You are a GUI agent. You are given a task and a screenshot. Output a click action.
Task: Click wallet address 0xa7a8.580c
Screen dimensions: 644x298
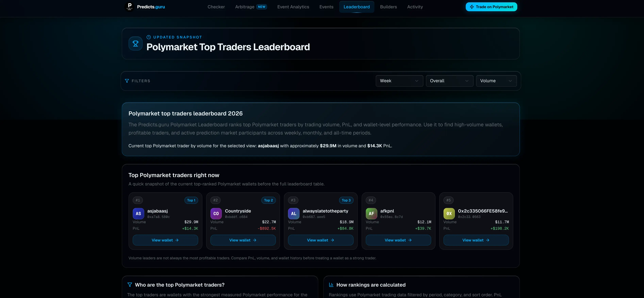point(159,217)
